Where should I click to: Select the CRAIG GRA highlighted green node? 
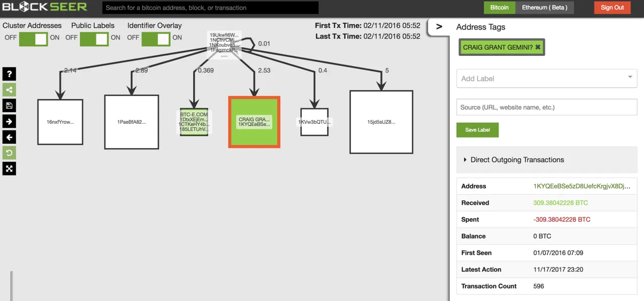[x=254, y=122]
